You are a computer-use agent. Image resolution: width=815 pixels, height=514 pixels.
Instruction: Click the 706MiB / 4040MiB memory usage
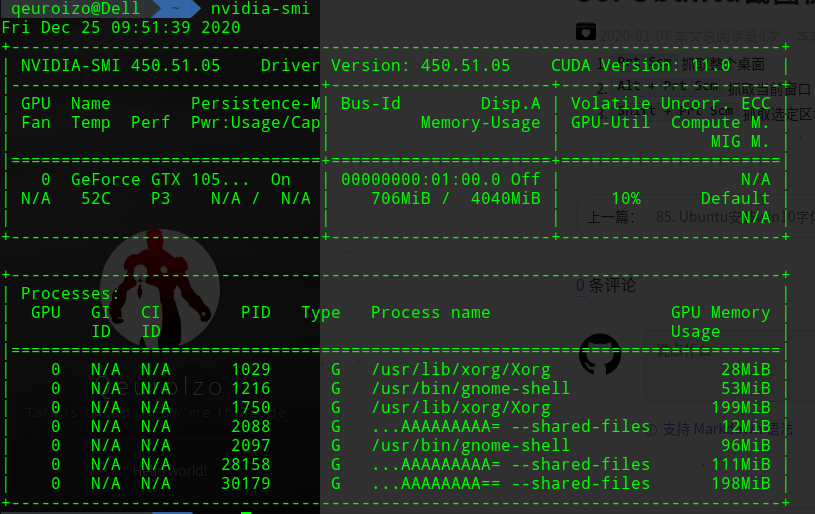tap(455, 199)
